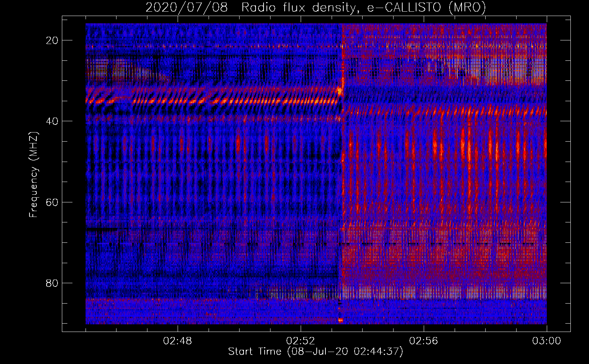Click the 02:48 time tick label
This screenshot has width=589, height=364.
pos(178,341)
